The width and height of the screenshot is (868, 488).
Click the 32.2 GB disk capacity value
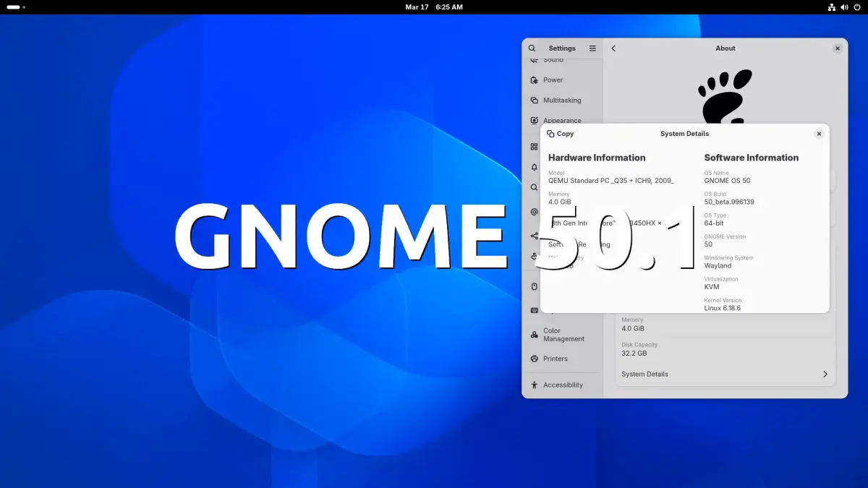[x=634, y=354]
